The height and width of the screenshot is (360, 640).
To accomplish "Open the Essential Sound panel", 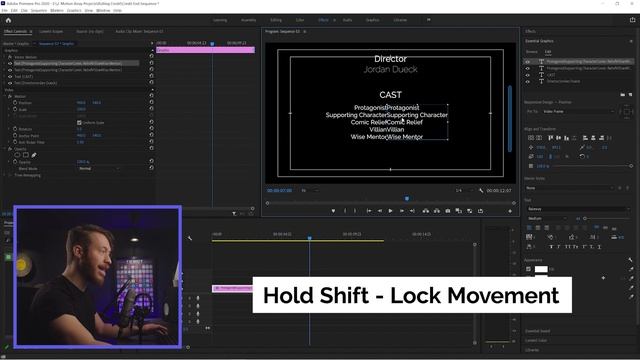I will (538, 331).
